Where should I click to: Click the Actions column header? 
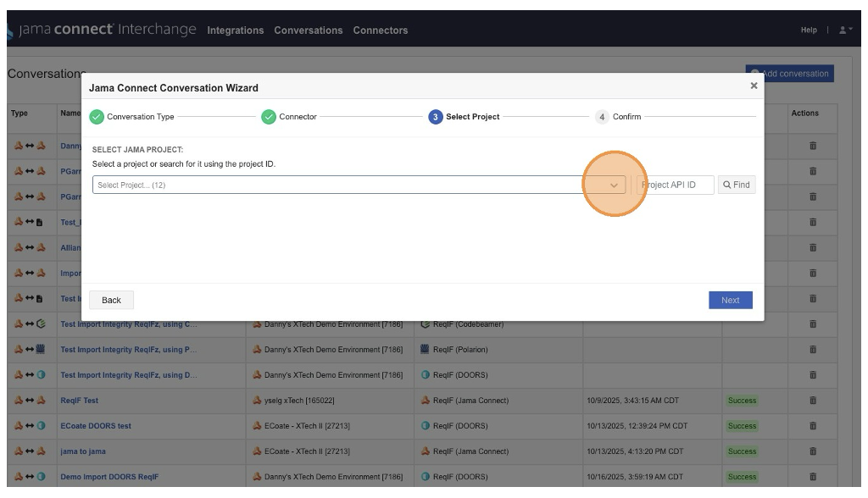(804, 113)
